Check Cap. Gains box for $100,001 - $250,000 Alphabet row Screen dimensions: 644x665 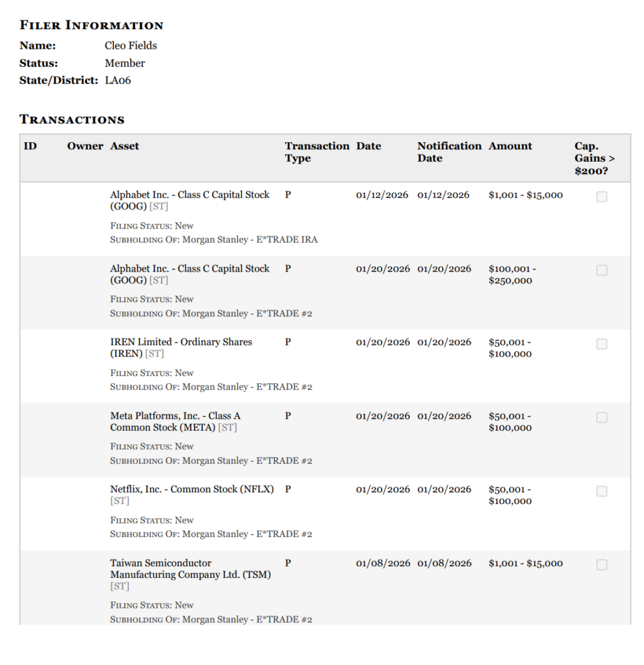pos(602,270)
